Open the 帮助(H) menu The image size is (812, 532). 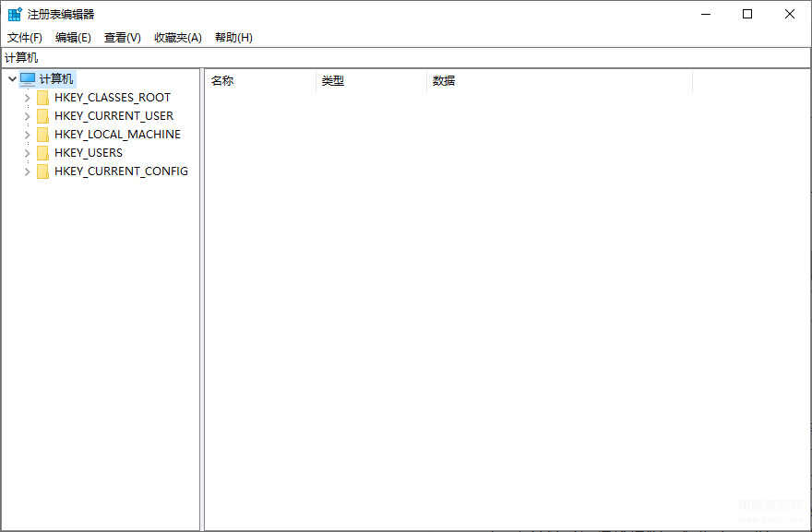(233, 37)
